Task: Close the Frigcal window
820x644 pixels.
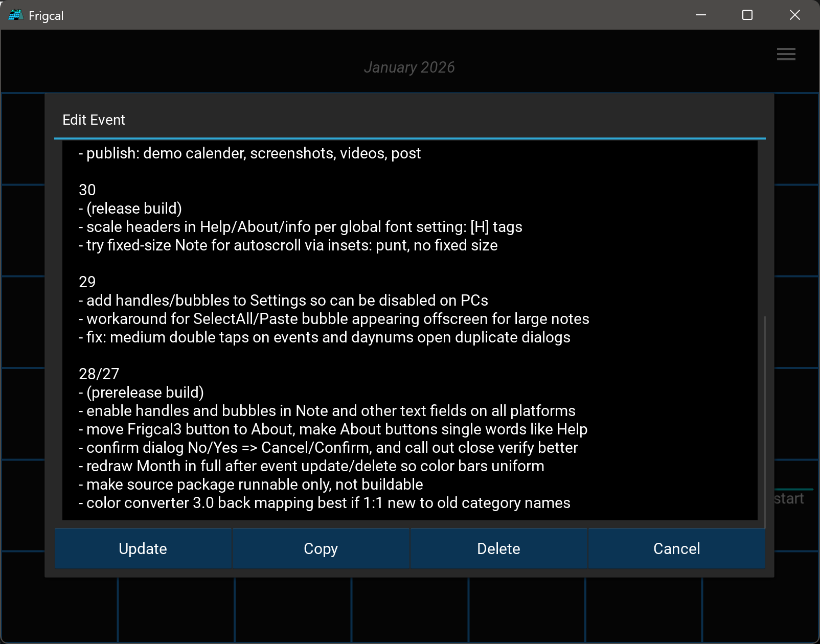Action: [x=794, y=15]
